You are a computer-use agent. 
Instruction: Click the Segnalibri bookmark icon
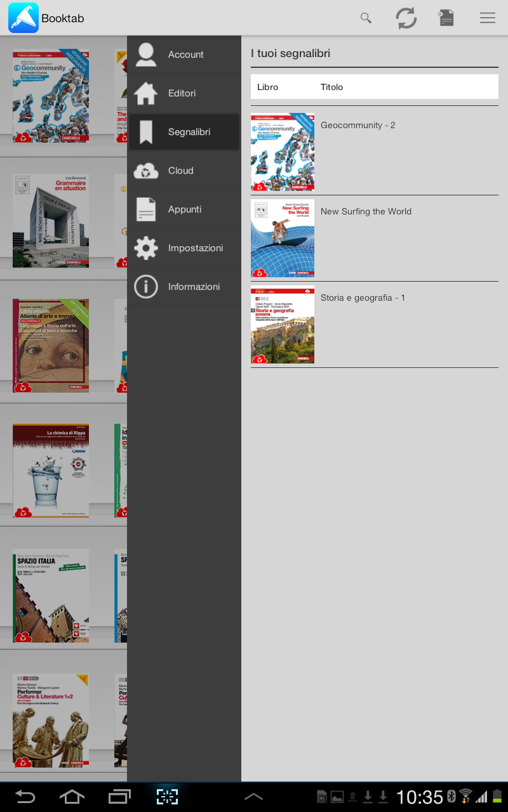pos(146,132)
